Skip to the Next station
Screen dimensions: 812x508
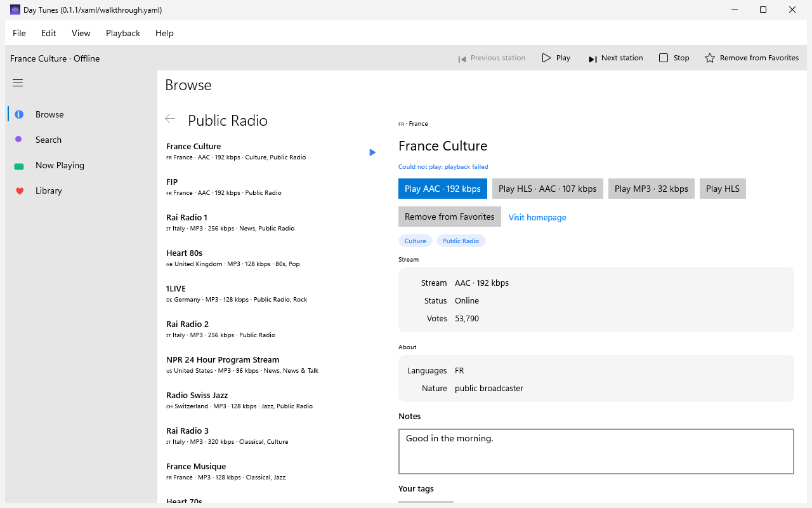(615, 58)
